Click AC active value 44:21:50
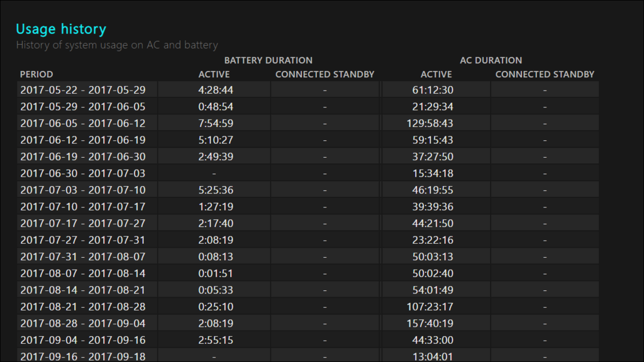Viewport: 644px width, 362px height. (x=433, y=223)
